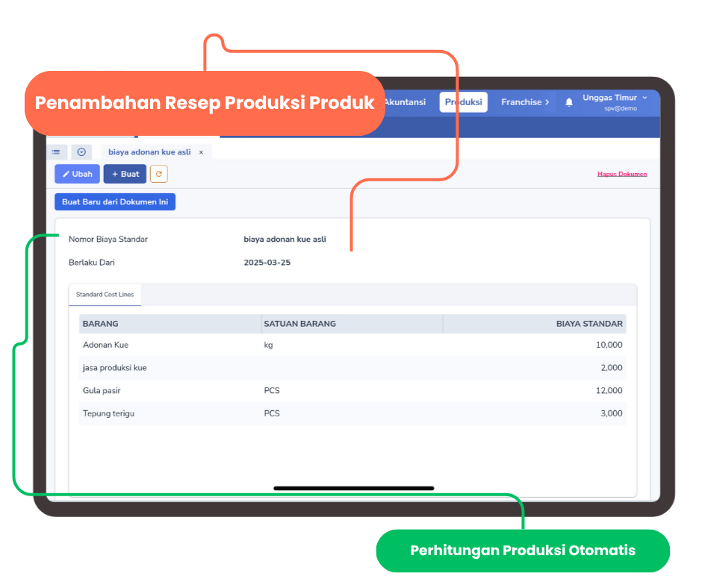Click the circular dropdown icon tab
702x588 pixels.
pos(81,152)
